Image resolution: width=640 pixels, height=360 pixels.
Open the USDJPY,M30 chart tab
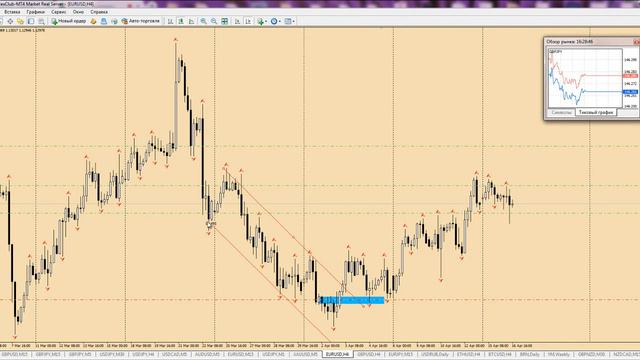click(111, 354)
